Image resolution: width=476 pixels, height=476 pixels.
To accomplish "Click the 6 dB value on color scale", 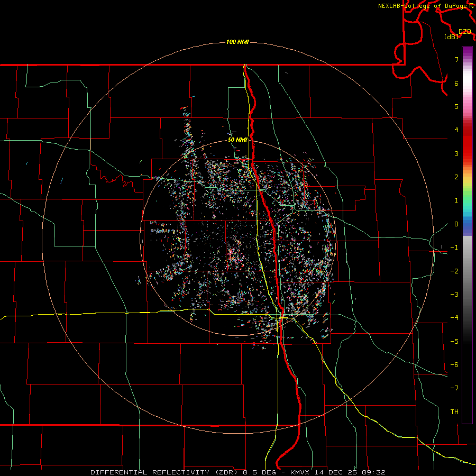I will pyautogui.click(x=456, y=83).
